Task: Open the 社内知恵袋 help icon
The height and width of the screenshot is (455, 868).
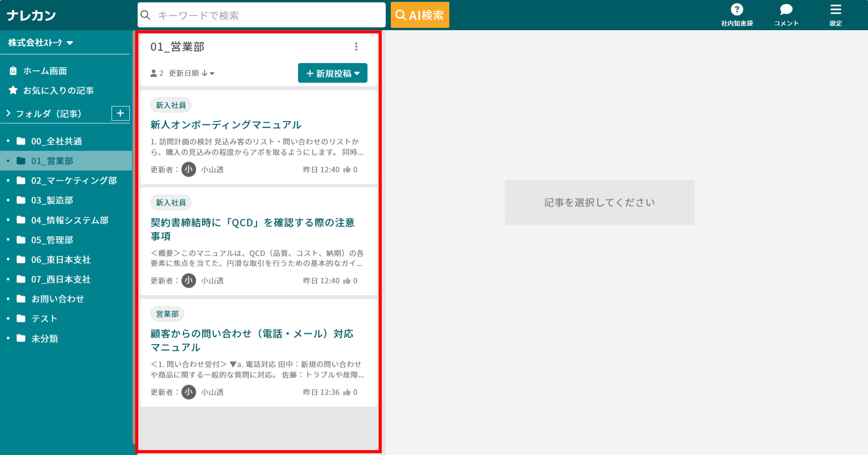Action: [737, 9]
